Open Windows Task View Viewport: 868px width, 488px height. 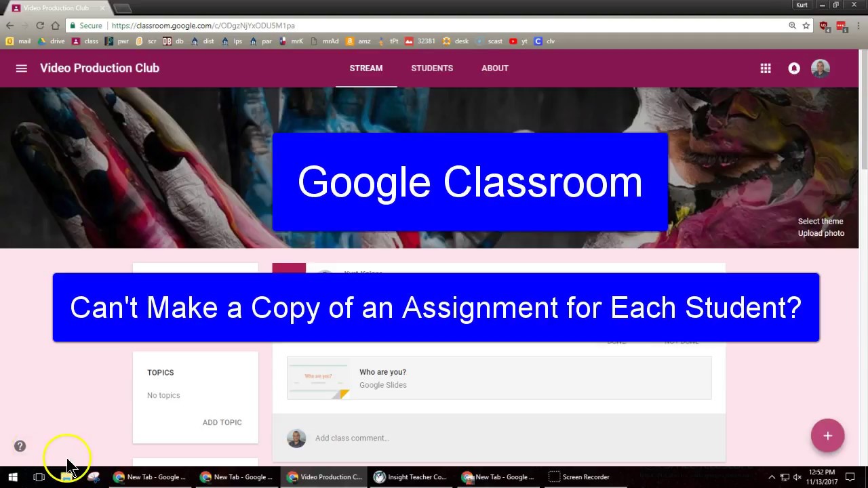tap(39, 477)
